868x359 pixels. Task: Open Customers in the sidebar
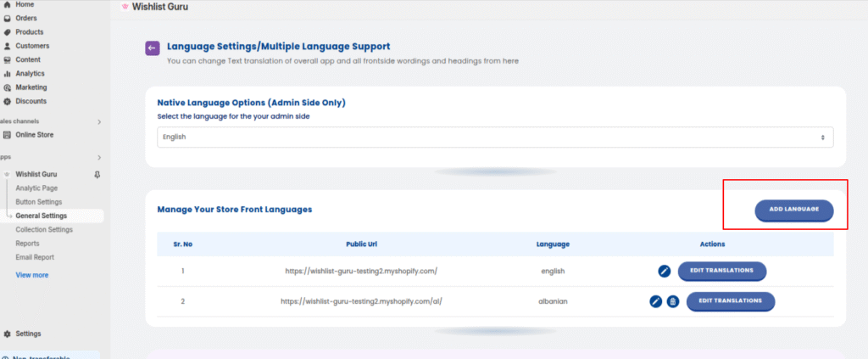(32, 46)
